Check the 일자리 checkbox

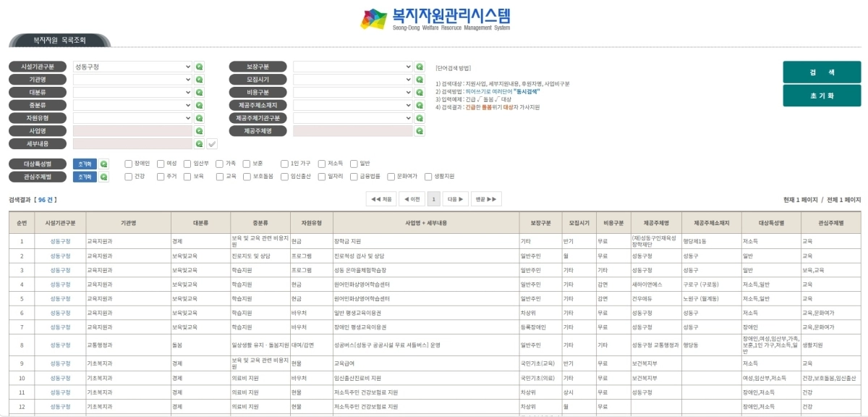(x=322, y=176)
